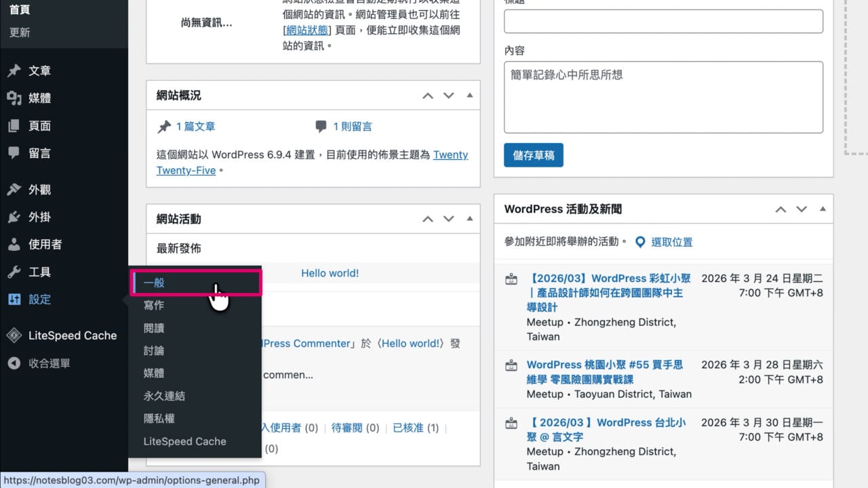Click the person icon next to 使用者

click(14, 245)
